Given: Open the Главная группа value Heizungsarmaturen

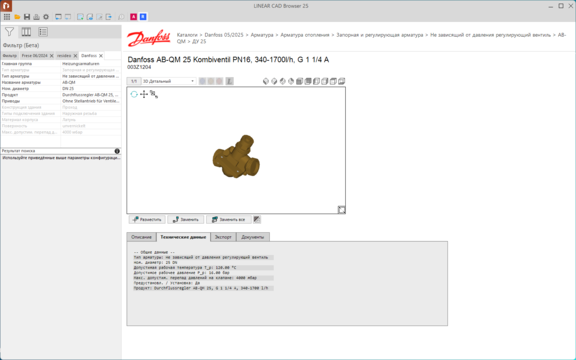Looking at the screenshot, I should [x=91, y=64].
